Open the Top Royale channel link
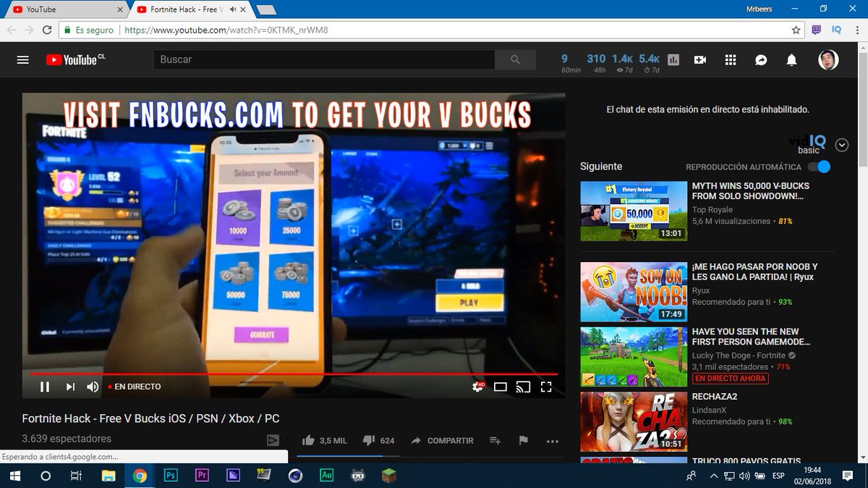The height and width of the screenshot is (488, 868). coord(712,210)
